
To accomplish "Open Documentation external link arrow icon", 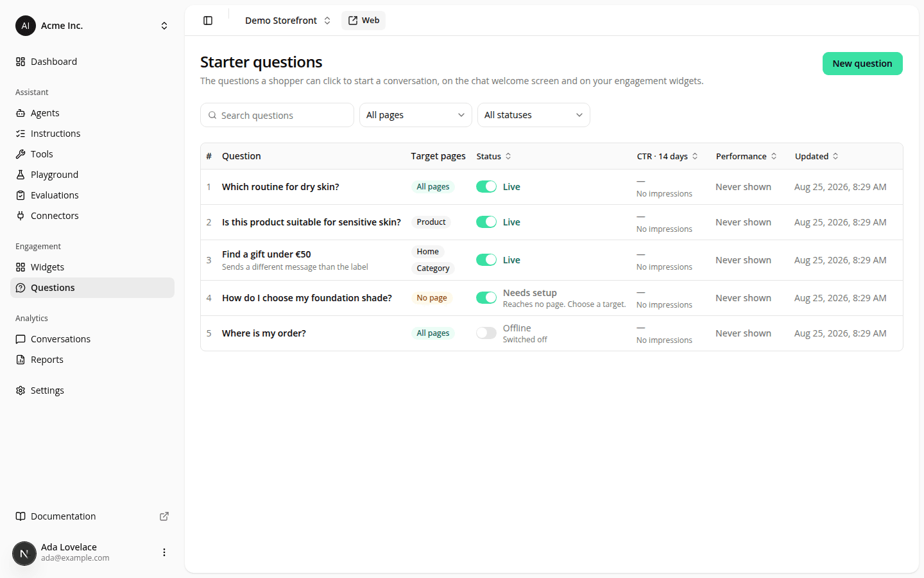I will [164, 516].
